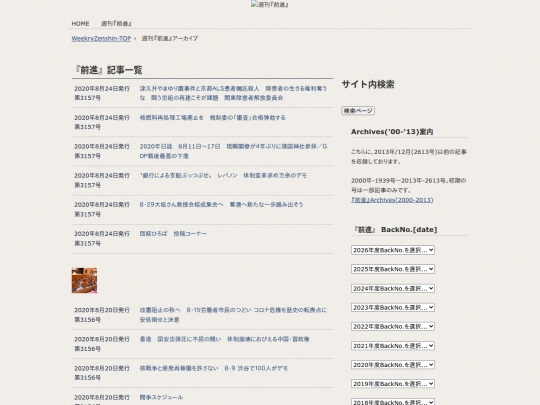
Task: Expand the 2026年度BackNo. dropdown
Action: click(393, 250)
